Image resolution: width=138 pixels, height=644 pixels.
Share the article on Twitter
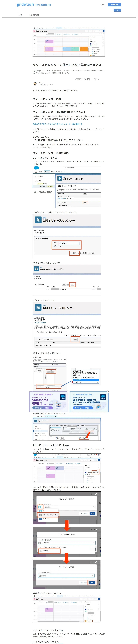pyautogui.click(x=85, y=79)
